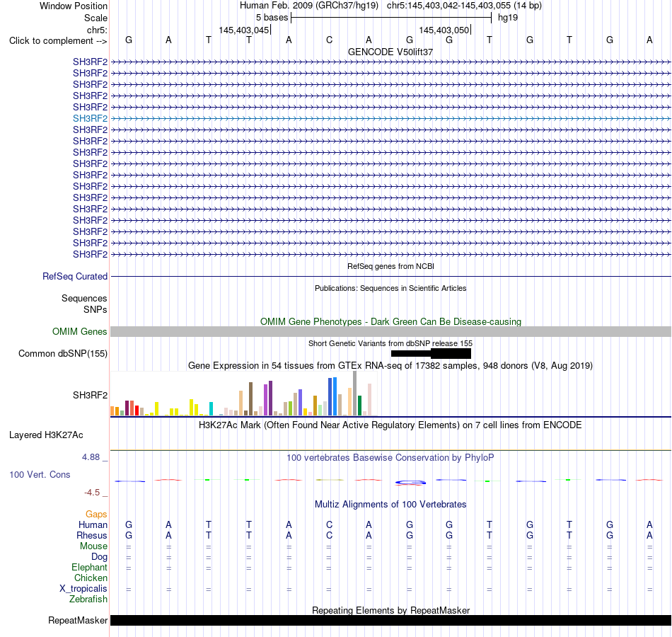The width and height of the screenshot is (672, 637).
Task: Click the chr5:145,403,042-145,403,055 (14 bp) position text
Action: pos(464,6)
